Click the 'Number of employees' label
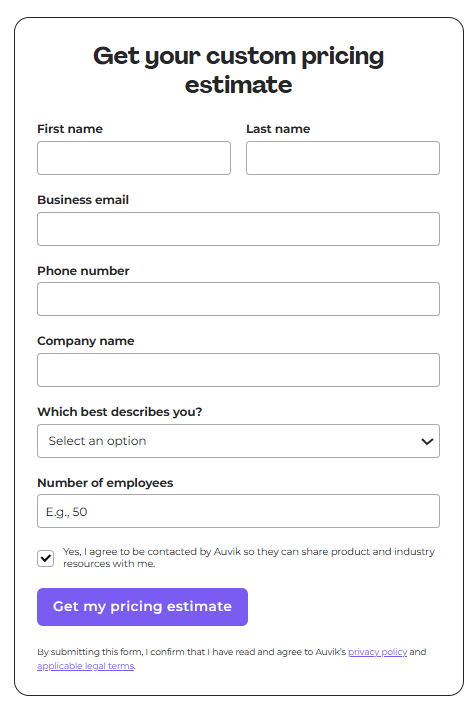 point(105,483)
